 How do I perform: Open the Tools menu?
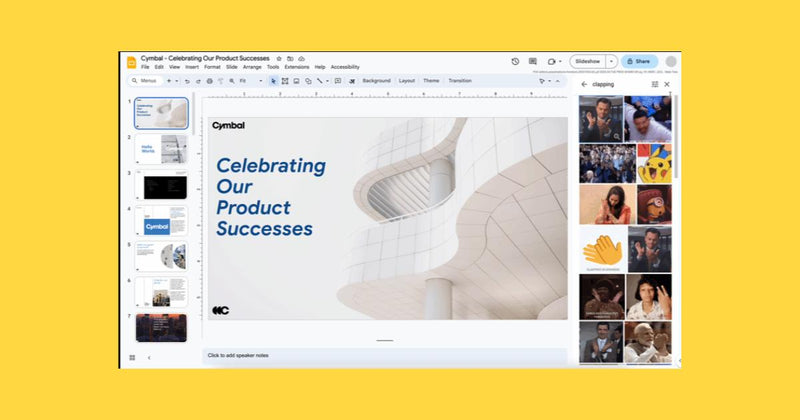coord(273,67)
